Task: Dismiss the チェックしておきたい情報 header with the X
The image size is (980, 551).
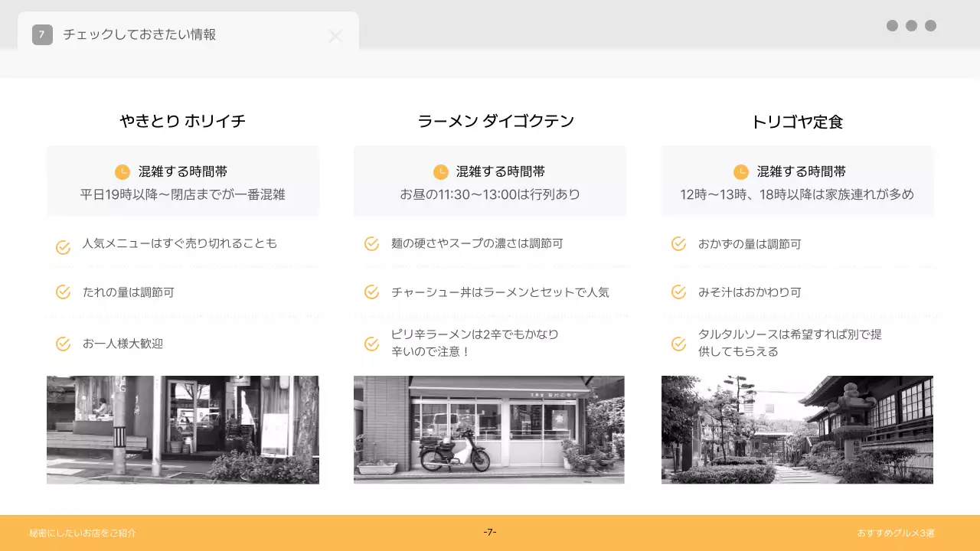Action: (x=335, y=36)
